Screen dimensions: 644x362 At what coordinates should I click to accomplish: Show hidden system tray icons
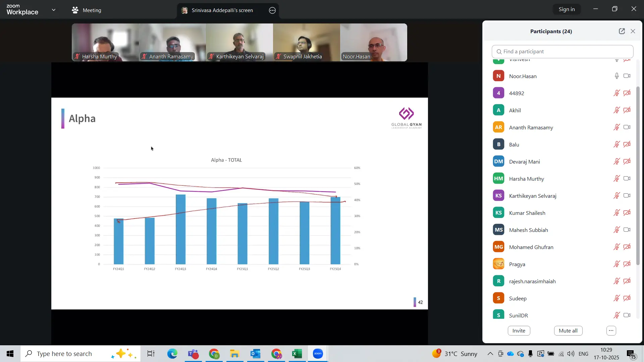[x=490, y=354]
